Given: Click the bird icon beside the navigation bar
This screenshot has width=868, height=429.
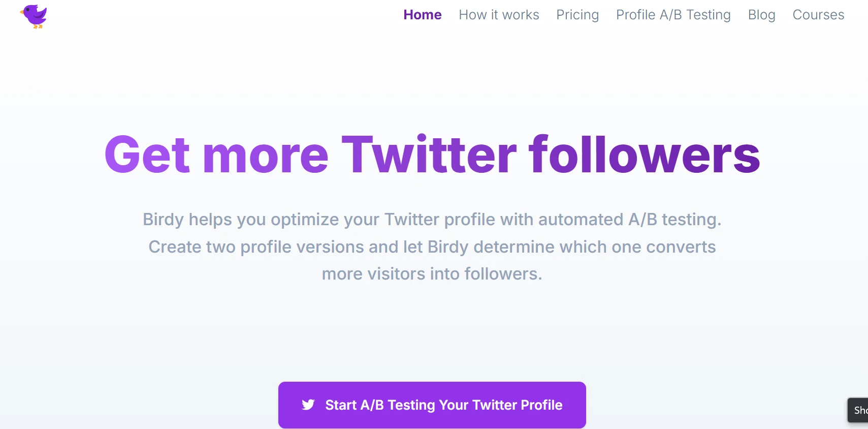Looking at the screenshot, I should 33,16.
